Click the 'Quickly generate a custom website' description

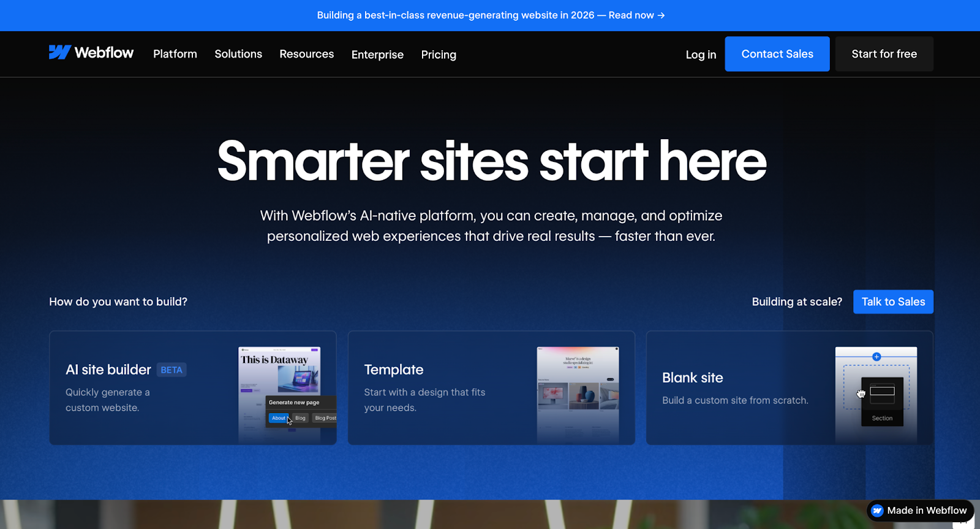click(x=108, y=400)
